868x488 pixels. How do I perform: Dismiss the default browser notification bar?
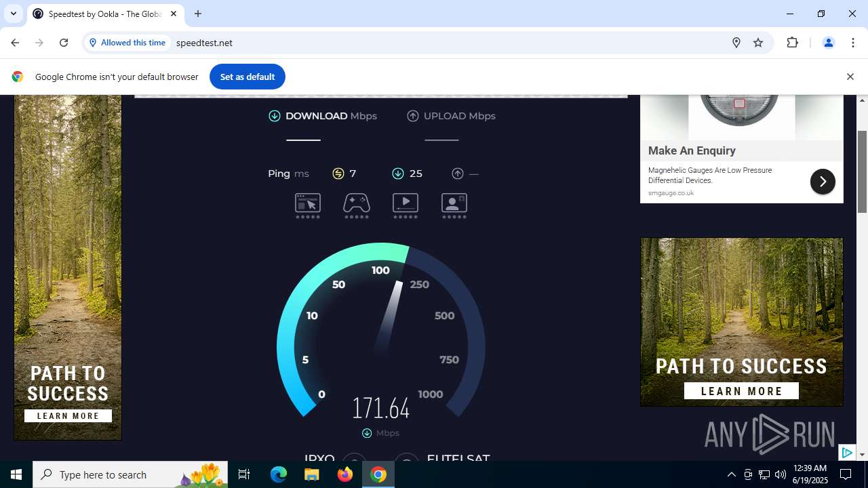[x=850, y=77]
